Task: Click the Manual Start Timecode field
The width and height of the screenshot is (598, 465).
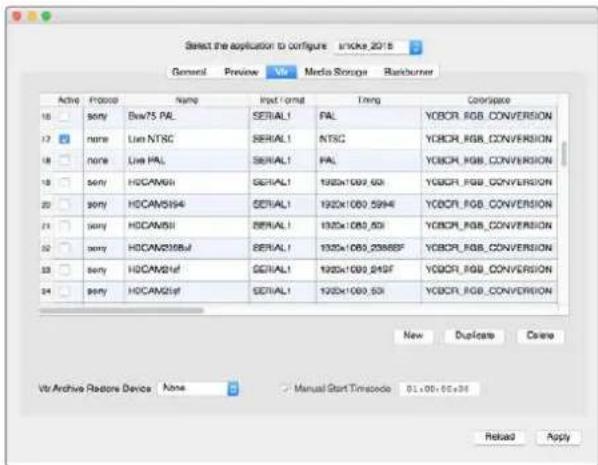Action: (x=439, y=389)
